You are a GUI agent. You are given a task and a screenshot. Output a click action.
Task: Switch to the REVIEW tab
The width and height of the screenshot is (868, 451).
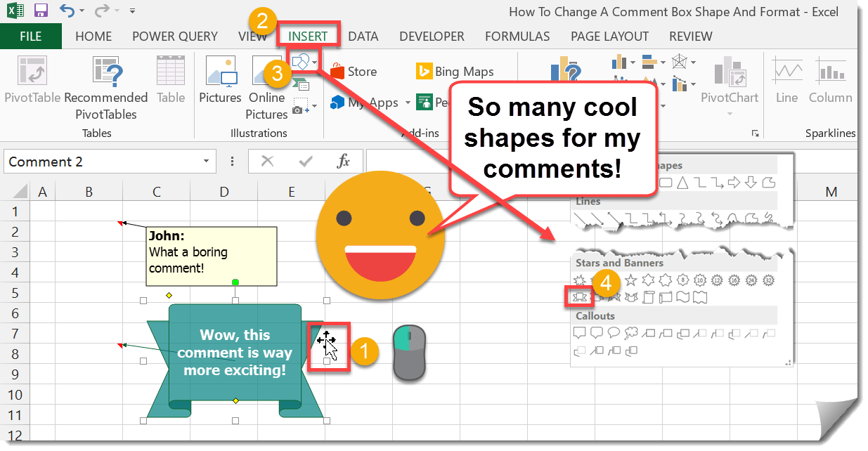690,36
